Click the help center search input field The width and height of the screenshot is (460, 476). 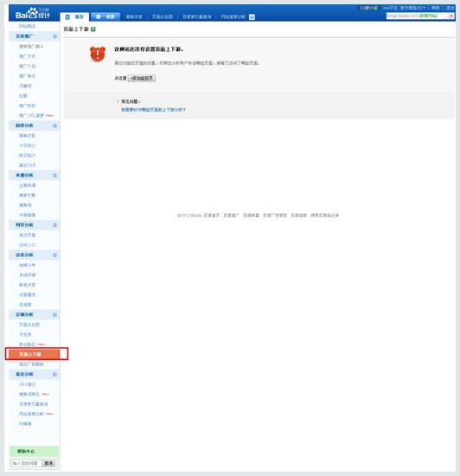[x=26, y=463]
